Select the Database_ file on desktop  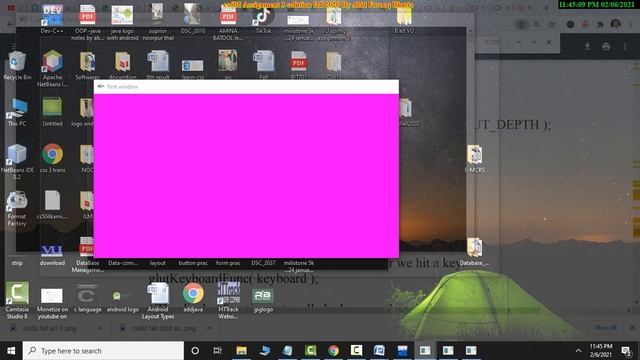coord(474,252)
